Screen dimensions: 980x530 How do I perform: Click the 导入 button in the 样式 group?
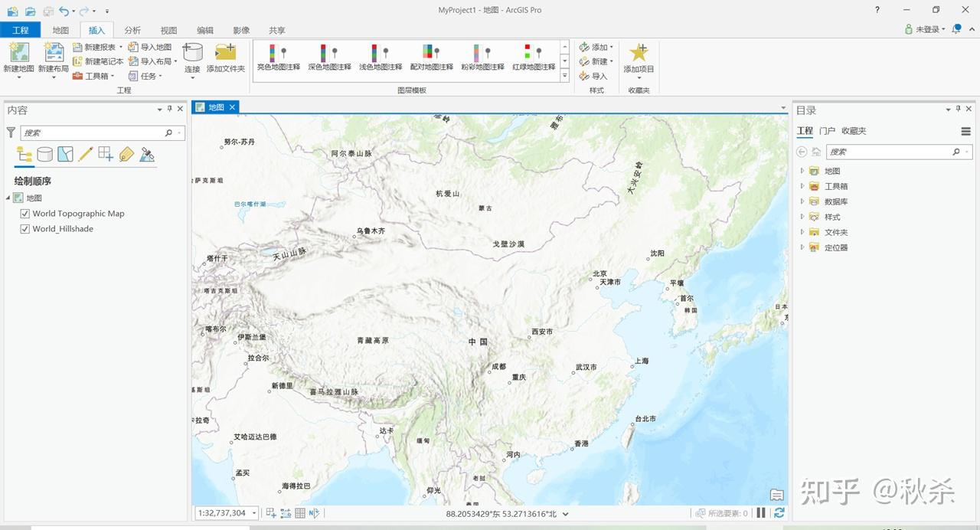click(x=595, y=75)
